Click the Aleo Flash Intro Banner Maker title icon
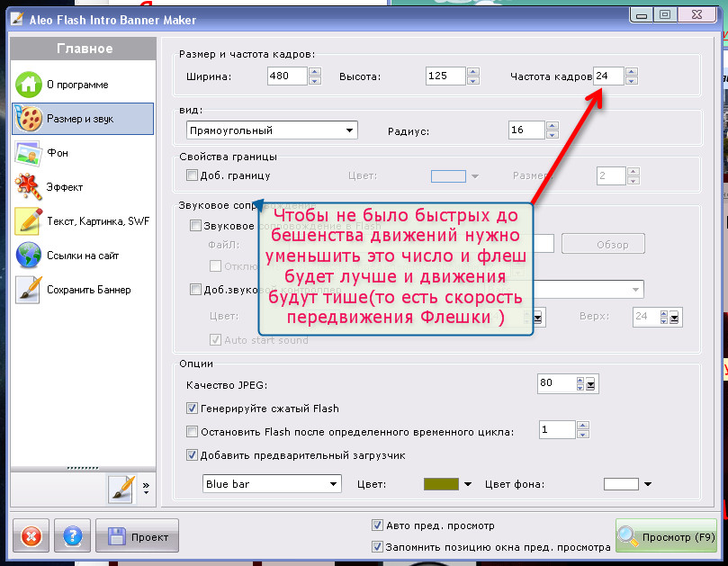Viewport: 728px width, 566px height. (x=17, y=19)
